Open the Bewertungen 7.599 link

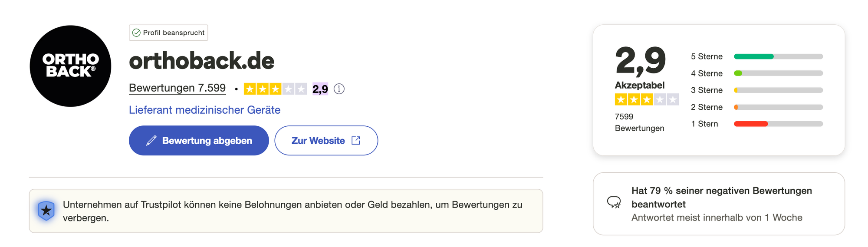pos(177,88)
